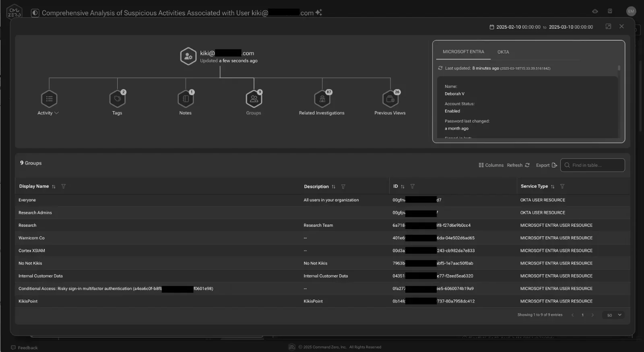Click the 9 Groups table heading
The height and width of the screenshot is (352, 644).
[31, 163]
